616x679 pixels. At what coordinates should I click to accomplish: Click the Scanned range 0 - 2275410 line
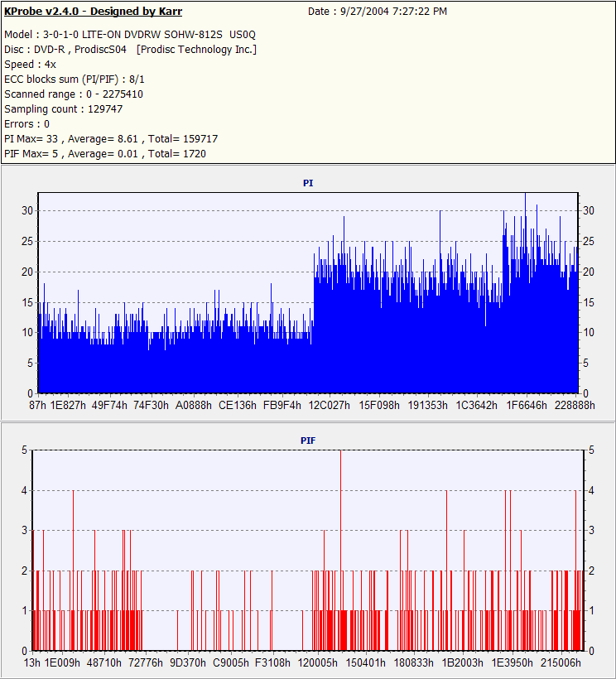coord(74,94)
